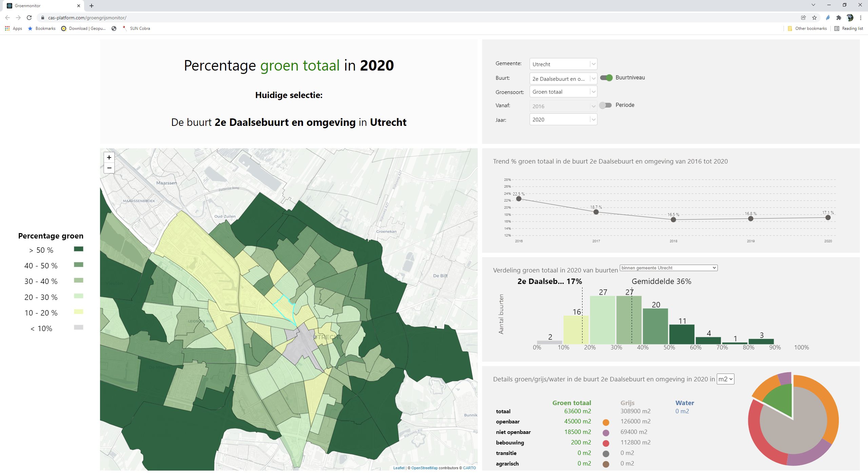Open the SUN Cobra bookmark
This screenshot has height=475, width=868.
(139, 28)
